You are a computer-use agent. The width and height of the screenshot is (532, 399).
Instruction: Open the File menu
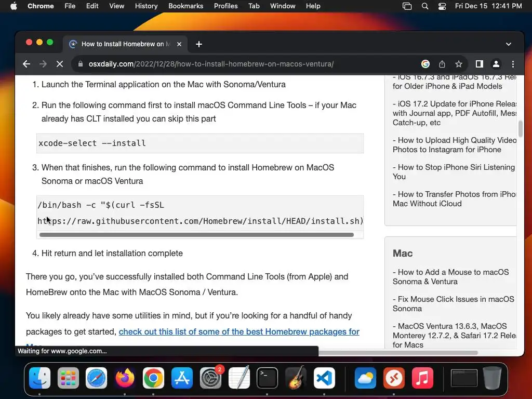point(70,6)
